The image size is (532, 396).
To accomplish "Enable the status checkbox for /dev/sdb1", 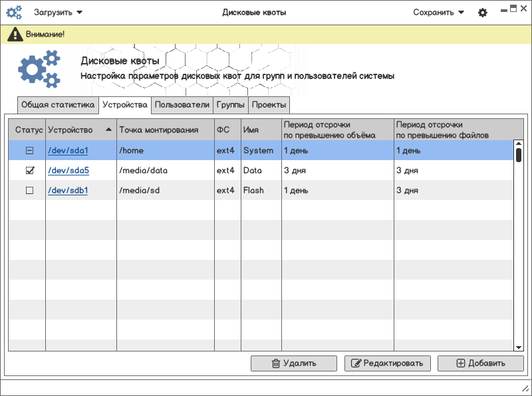I will point(29,191).
